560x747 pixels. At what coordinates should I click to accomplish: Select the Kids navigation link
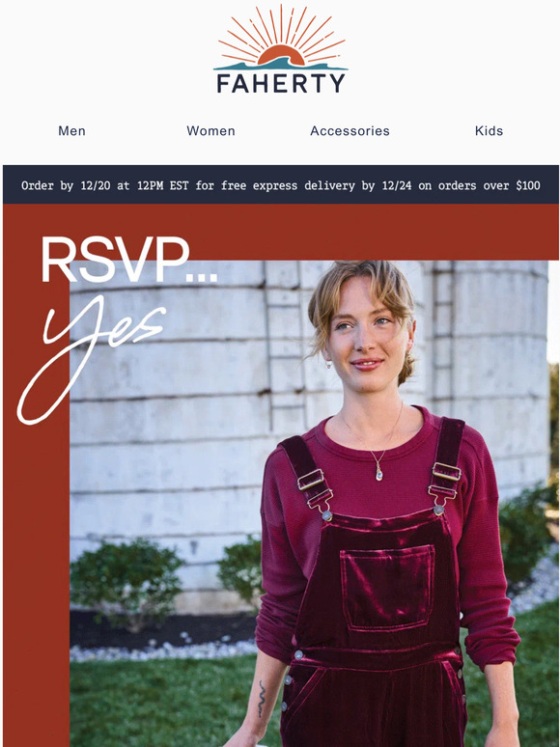[x=489, y=131]
